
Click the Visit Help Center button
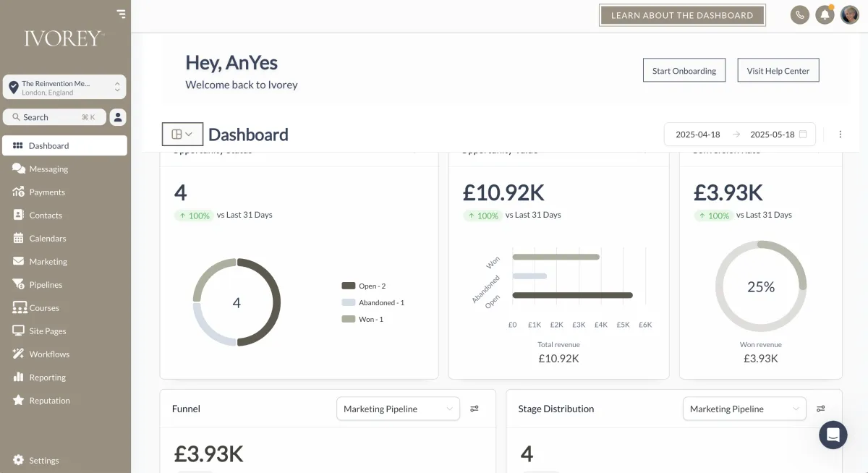(778, 70)
